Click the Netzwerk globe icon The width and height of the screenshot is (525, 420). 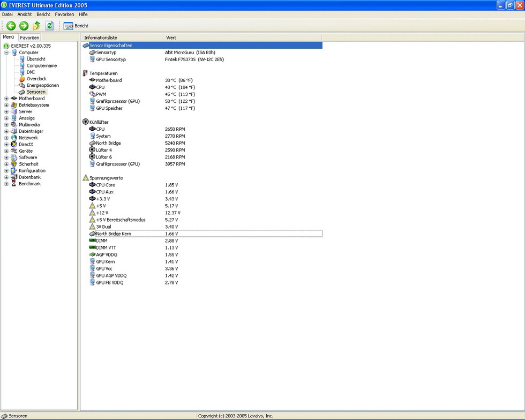click(14, 138)
